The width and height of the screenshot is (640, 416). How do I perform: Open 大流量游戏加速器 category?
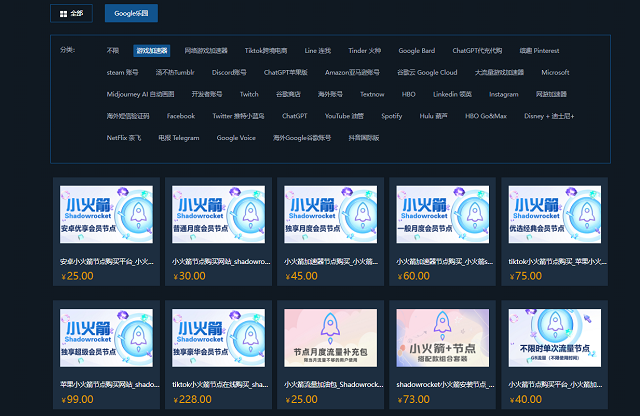499,72
